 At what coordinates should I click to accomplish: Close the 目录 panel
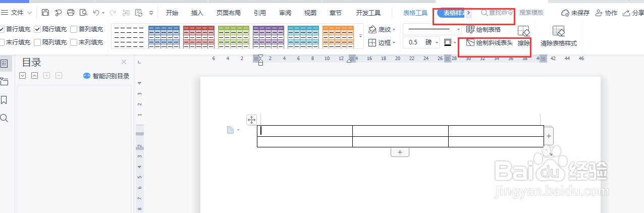pos(124,62)
